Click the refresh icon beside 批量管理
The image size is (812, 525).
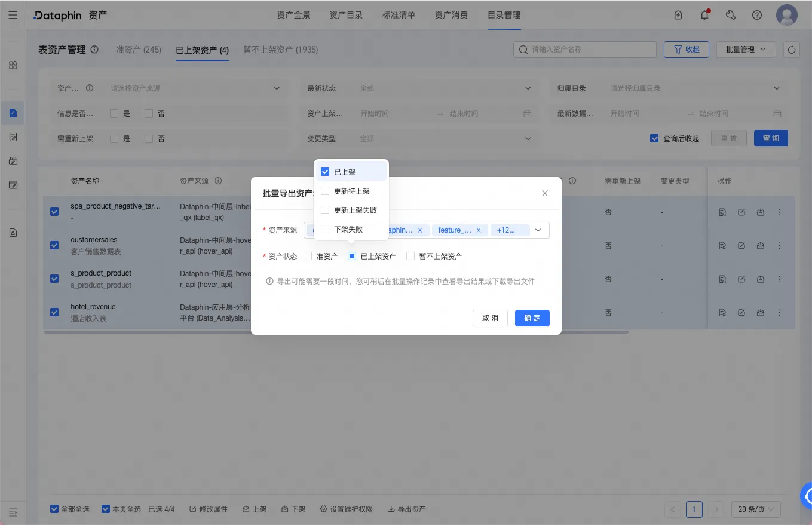pos(792,50)
